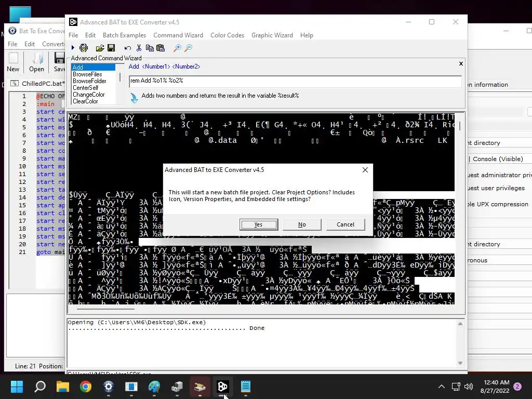
Task: Open the Settings gear taskbar icon
Action: [x=108, y=387]
